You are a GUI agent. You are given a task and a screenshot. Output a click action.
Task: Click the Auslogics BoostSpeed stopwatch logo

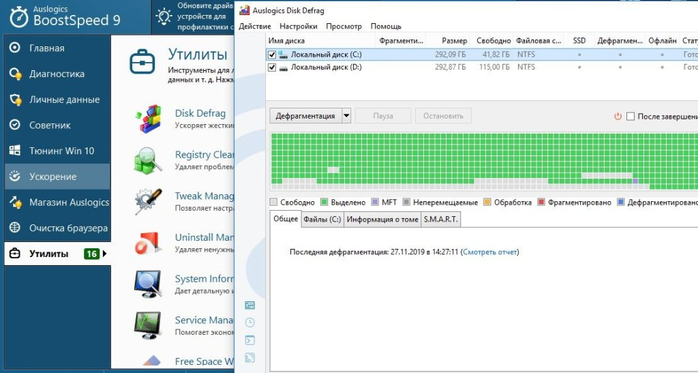pos(19,16)
